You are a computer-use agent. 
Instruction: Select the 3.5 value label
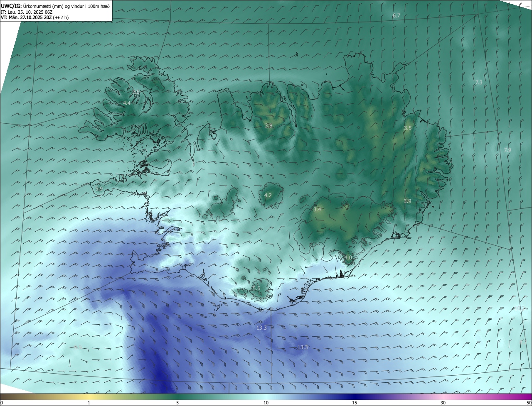408,128
